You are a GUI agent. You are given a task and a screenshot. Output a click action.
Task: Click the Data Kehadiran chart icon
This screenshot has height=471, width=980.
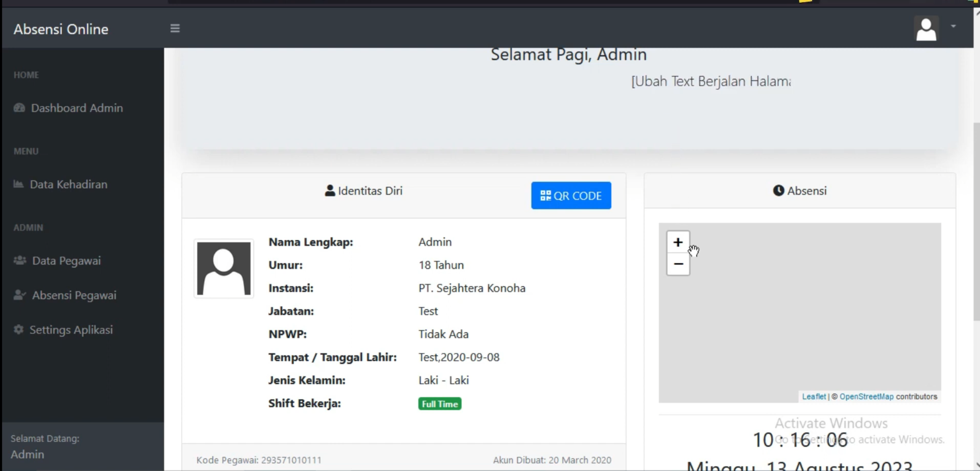[x=18, y=184]
